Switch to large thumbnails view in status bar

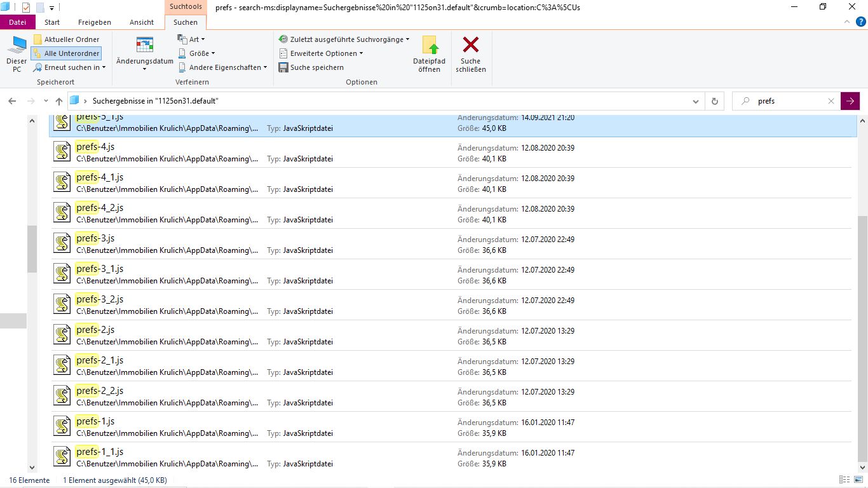tap(857, 480)
